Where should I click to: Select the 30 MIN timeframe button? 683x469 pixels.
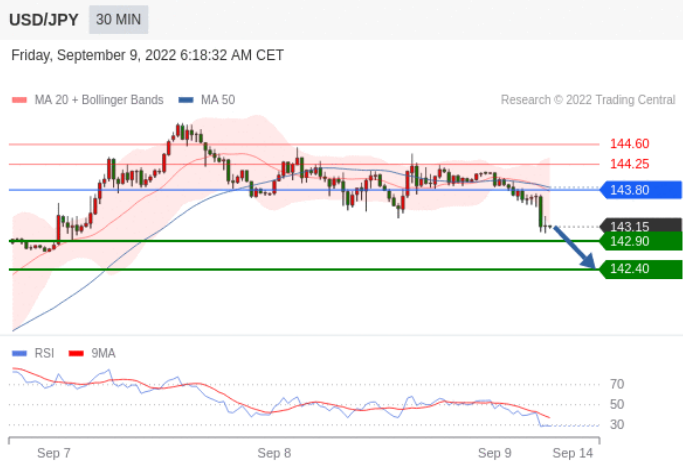click(118, 20)
